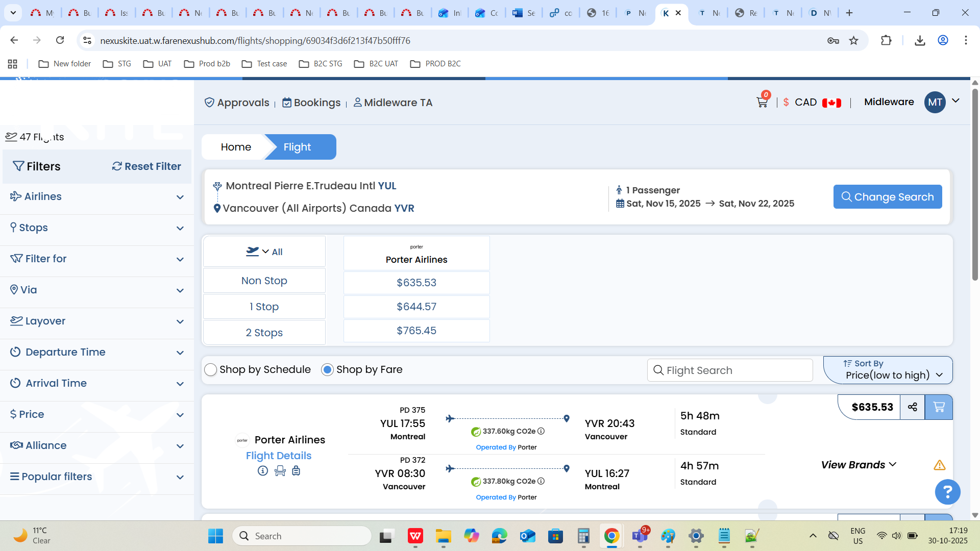Expand the Departure Time filter
The image size is (980, 551).
tap(97, 353)
